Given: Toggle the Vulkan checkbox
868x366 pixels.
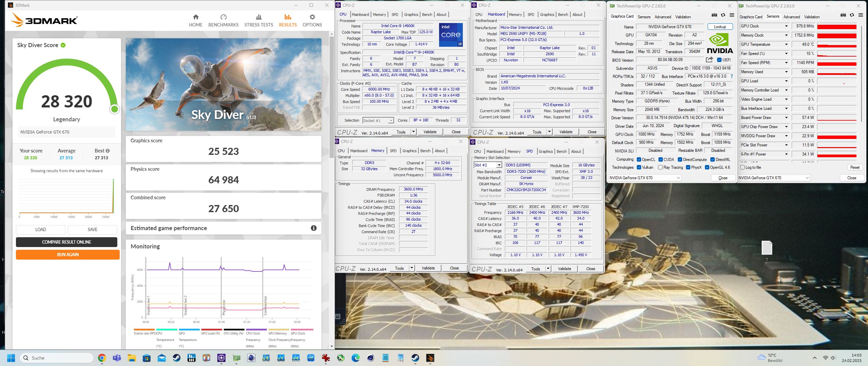Looking at the screenshot, I should [639, 167].
